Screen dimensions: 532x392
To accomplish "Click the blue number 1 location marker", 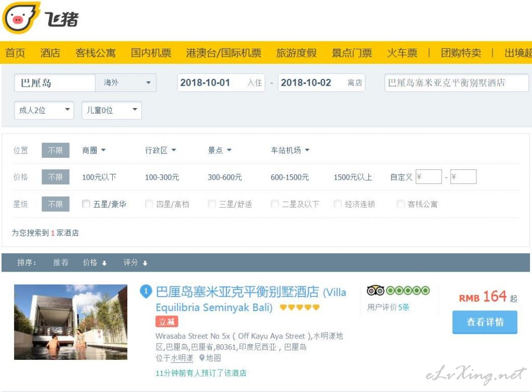I will (146, 291).
